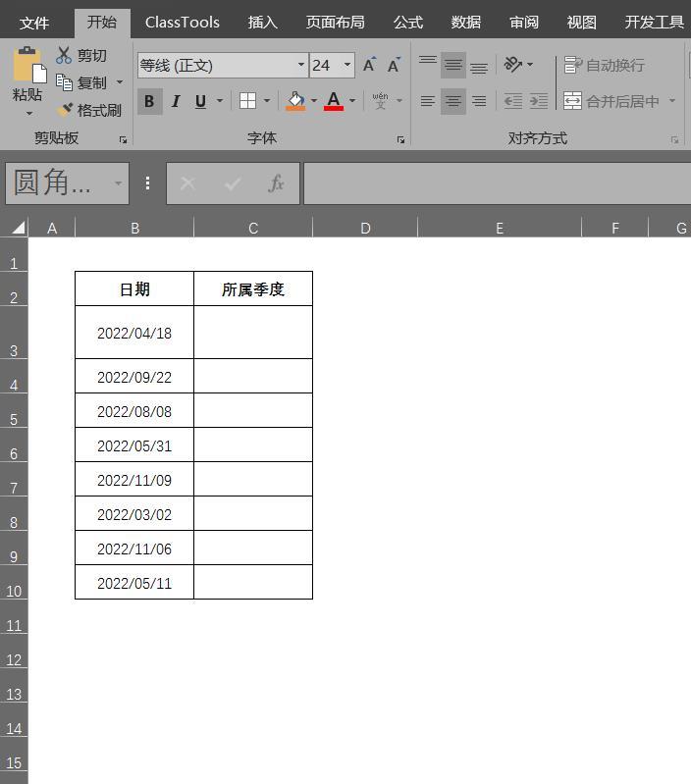Image resolution: width=691 pixels, height=784 pixels.
Task: Select column C header
Action: pyautogui.click(x=253, y=228)
